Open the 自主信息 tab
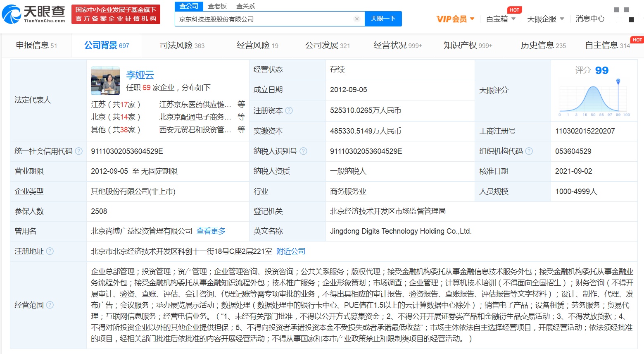 click(608, 45)
